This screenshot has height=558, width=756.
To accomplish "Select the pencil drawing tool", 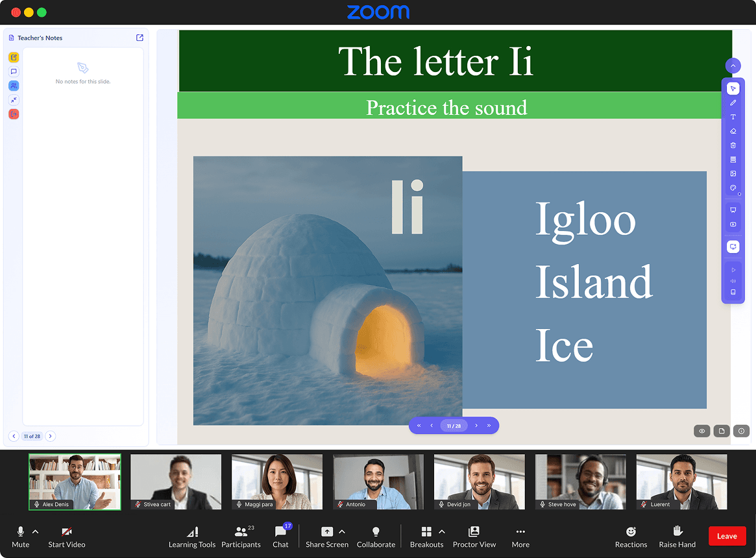I will click(x=733, y=103).
